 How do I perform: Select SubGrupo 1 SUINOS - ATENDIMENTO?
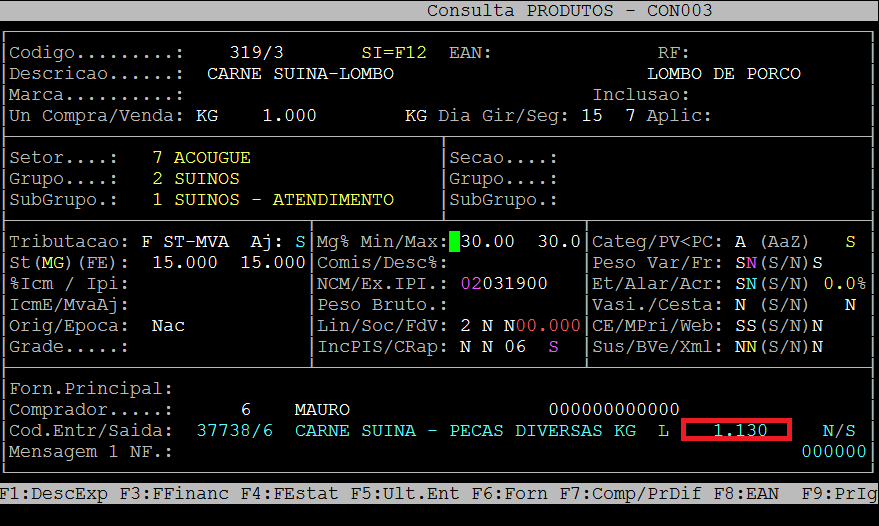pyautogui.click(x=272, y=200)
